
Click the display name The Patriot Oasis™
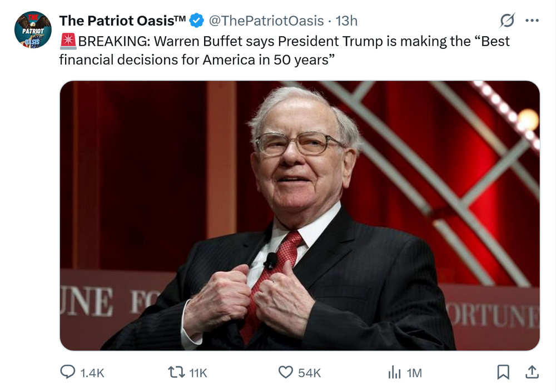(122, 21)
